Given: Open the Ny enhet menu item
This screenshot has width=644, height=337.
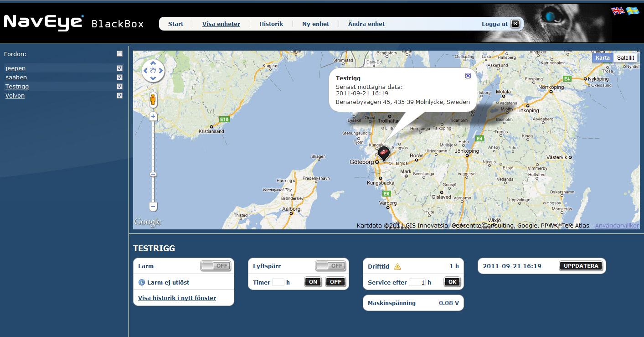Looking at the screenshot, I should coord(315,24).
